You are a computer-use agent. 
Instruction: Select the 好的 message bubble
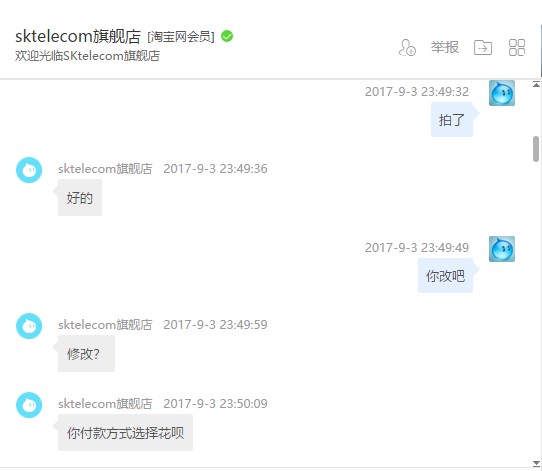point(80,198)
